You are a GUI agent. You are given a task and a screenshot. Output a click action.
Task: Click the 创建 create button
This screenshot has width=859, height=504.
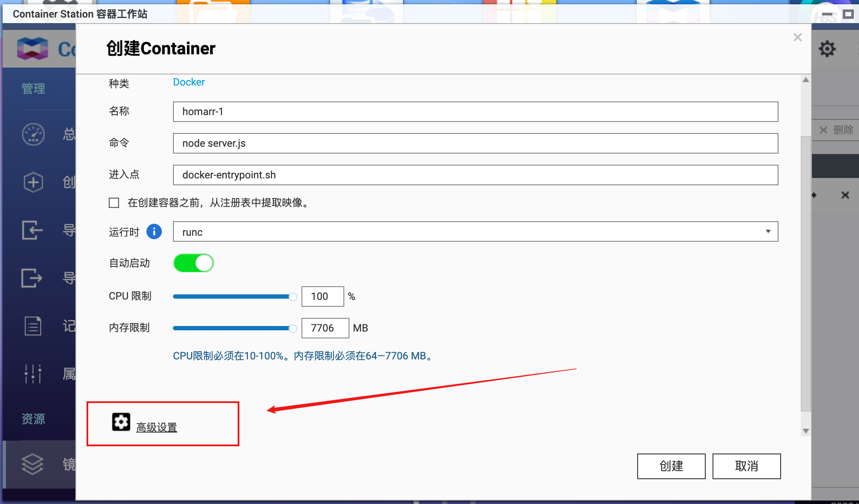pos(671,466)
